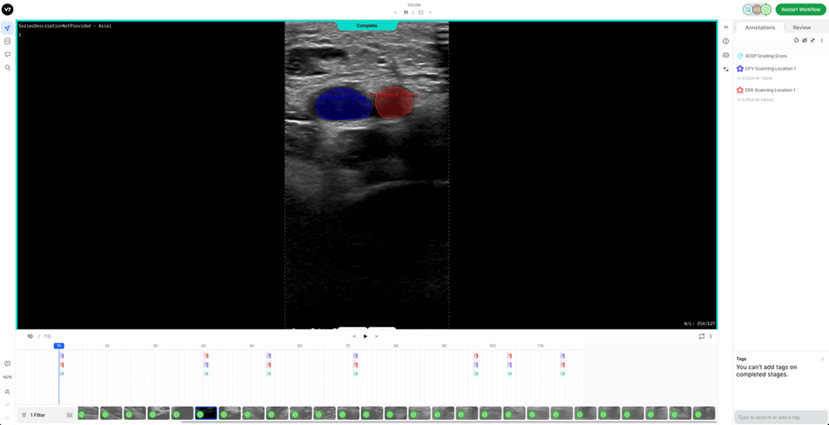
Task: Click the green complete stage avatar
Action: click(x=766, y=10)
